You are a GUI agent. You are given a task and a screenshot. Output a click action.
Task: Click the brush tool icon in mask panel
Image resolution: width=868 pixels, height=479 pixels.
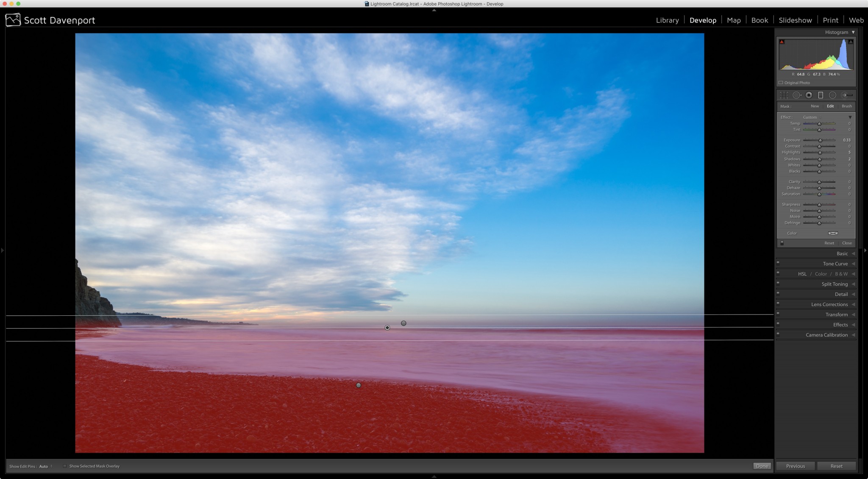pyautogui.click(x=847, y=106)
